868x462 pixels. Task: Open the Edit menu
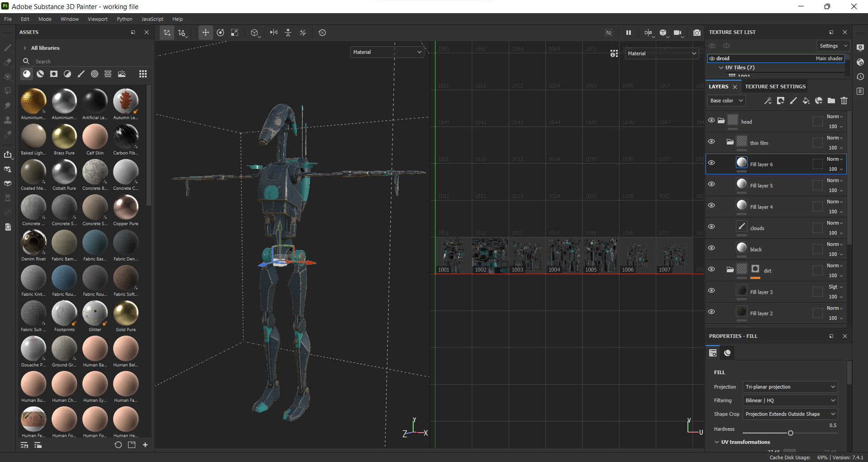[25, 19]
